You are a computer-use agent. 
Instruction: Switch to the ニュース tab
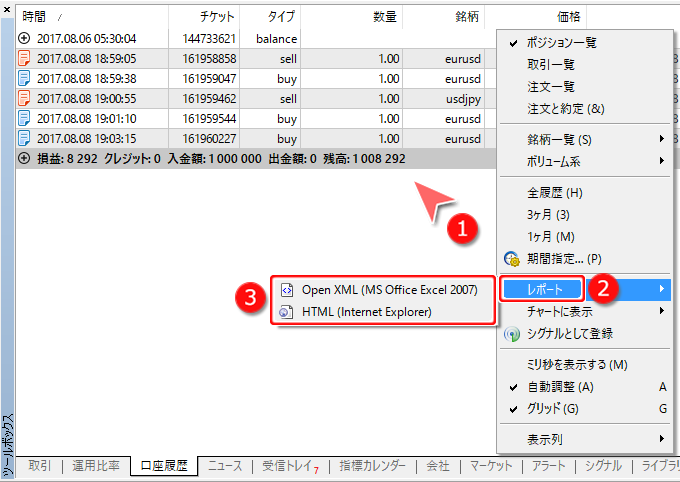coord(225,466)
